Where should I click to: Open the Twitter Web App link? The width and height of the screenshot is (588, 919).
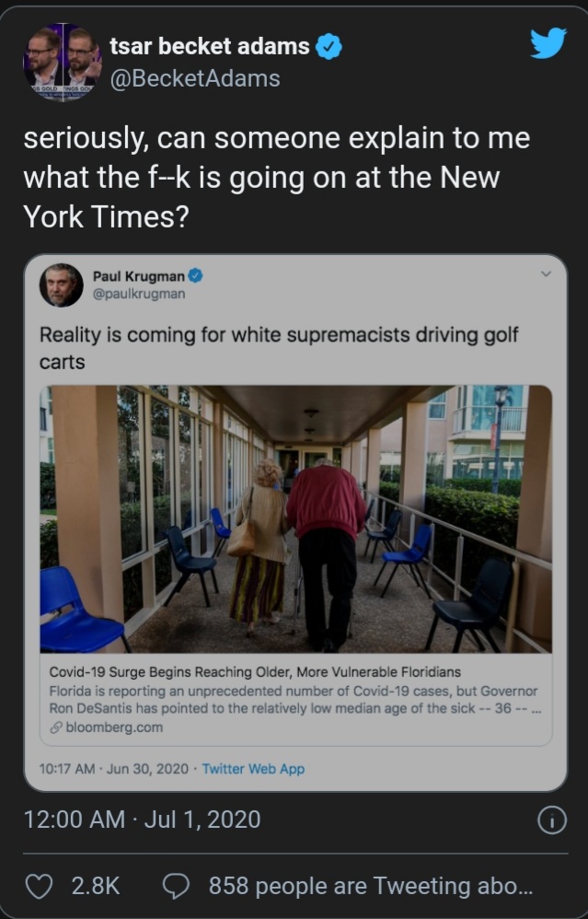(x=253, y=768)
